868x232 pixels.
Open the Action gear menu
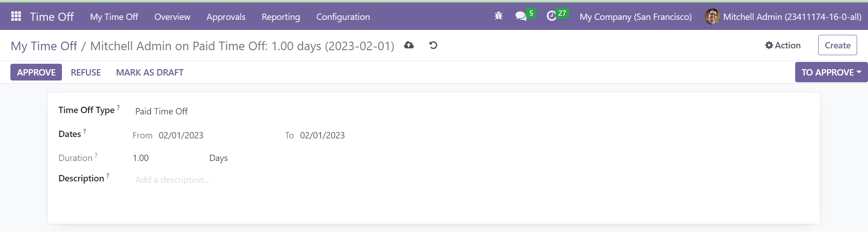[783, 45]
